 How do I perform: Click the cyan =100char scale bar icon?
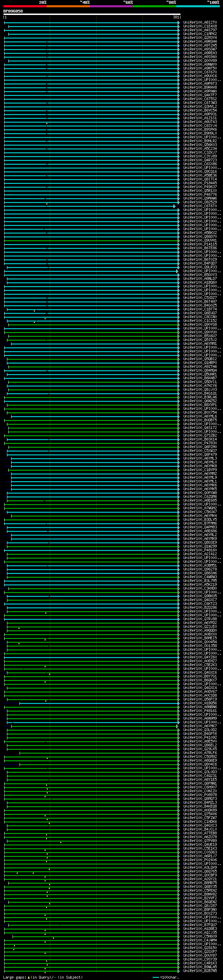(155, 977)
